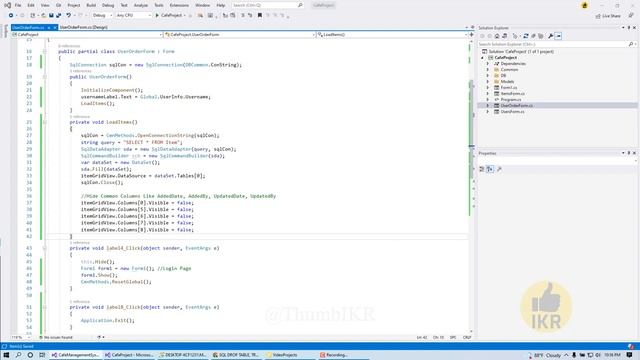
Task: Switch to the UserOrderForm.cs [Design] tab
Action: tap(84, 27)
